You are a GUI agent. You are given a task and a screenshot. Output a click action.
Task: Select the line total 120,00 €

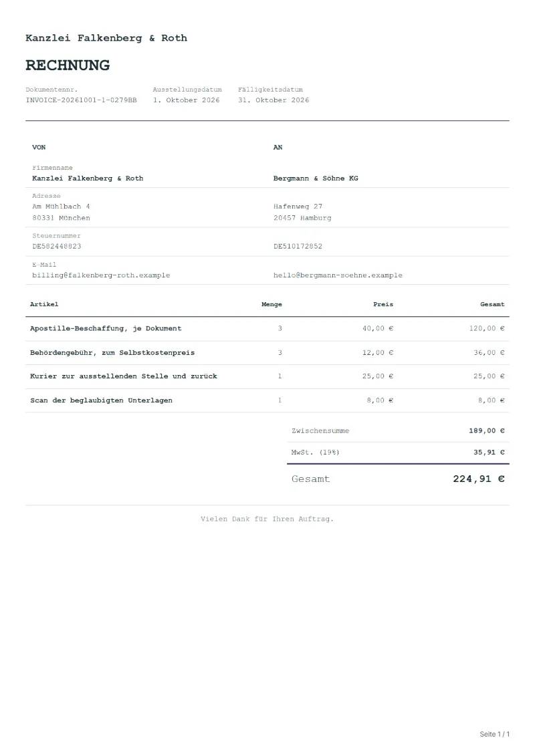tap(487, 328)
